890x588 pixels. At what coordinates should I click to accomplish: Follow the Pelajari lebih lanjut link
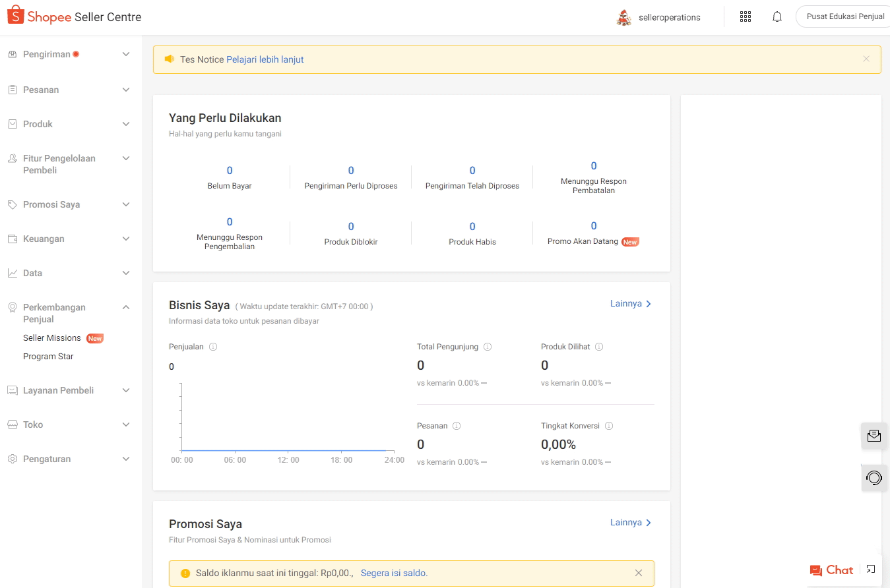(x=265, y=59)
